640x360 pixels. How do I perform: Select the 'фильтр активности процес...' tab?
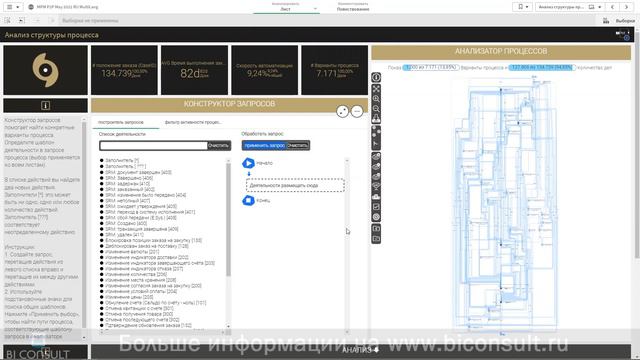[x=193, y=122]
